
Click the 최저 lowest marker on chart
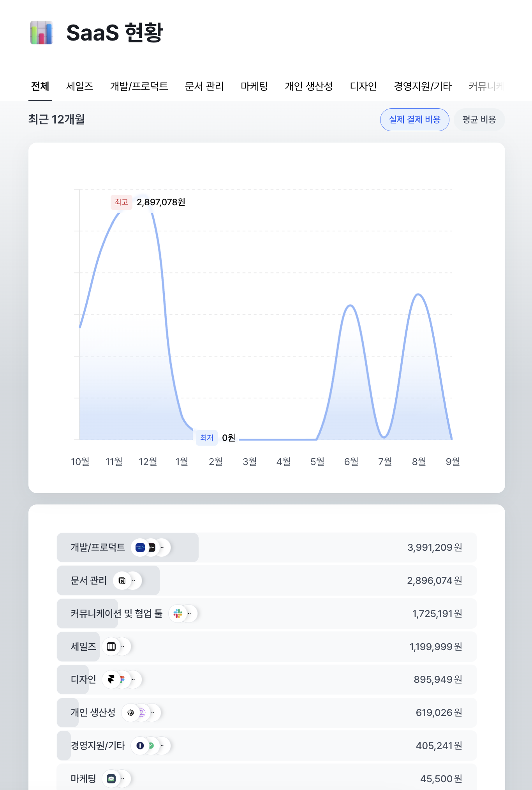(x=206, y=438)
